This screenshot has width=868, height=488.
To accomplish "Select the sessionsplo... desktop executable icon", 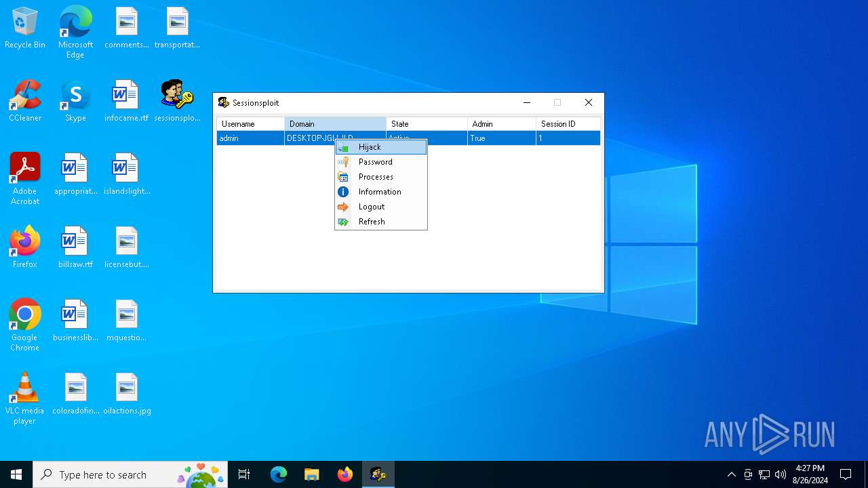I will 177,101.
